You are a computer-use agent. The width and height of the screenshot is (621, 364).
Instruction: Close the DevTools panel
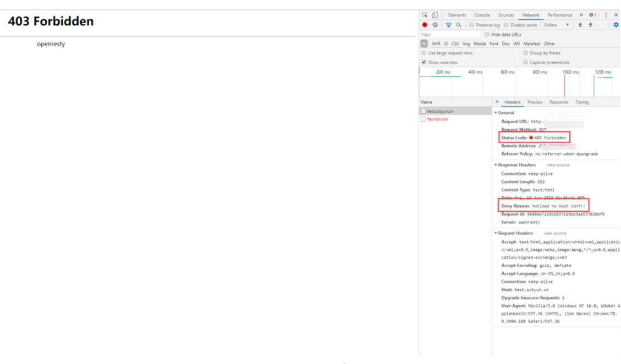click(616, 15)
